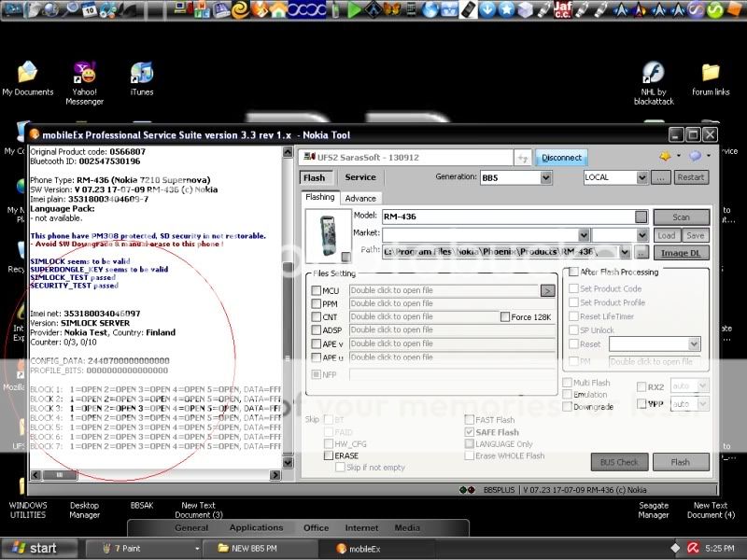This screenshot has height=560, width=747.
Task: Click the MCU file path field
Action: click(x=444, y=290)
